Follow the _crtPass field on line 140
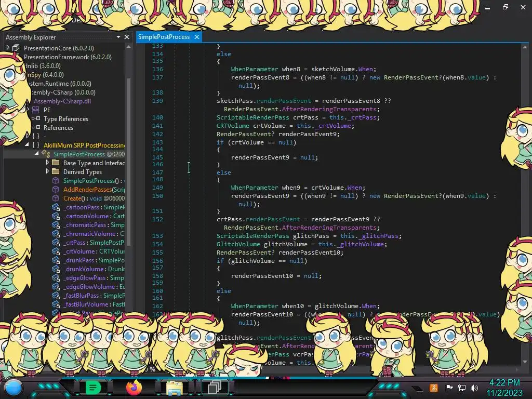 pos(362,117)
